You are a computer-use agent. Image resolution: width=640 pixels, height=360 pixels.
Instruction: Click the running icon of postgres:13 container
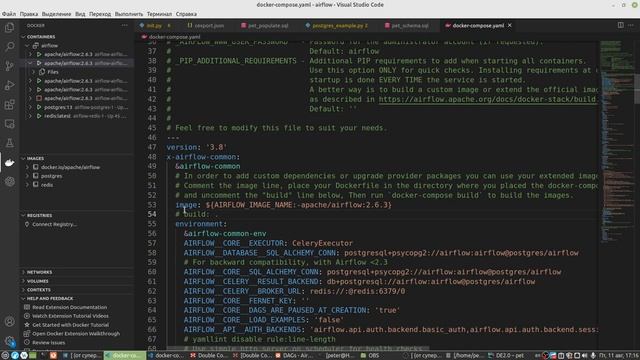(x=39, y=107)
